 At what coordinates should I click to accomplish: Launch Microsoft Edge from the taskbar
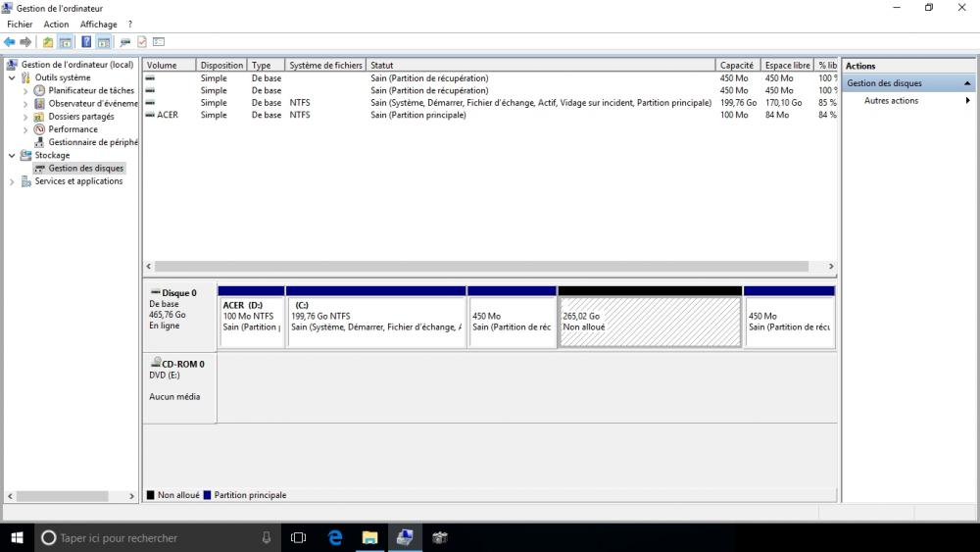(x=335, y=537)
